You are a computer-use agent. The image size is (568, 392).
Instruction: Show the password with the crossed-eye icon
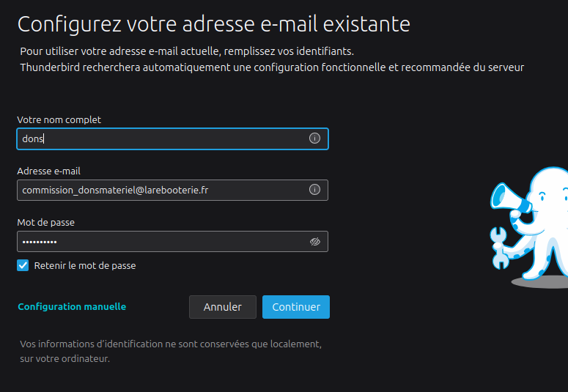coord(315,241)
